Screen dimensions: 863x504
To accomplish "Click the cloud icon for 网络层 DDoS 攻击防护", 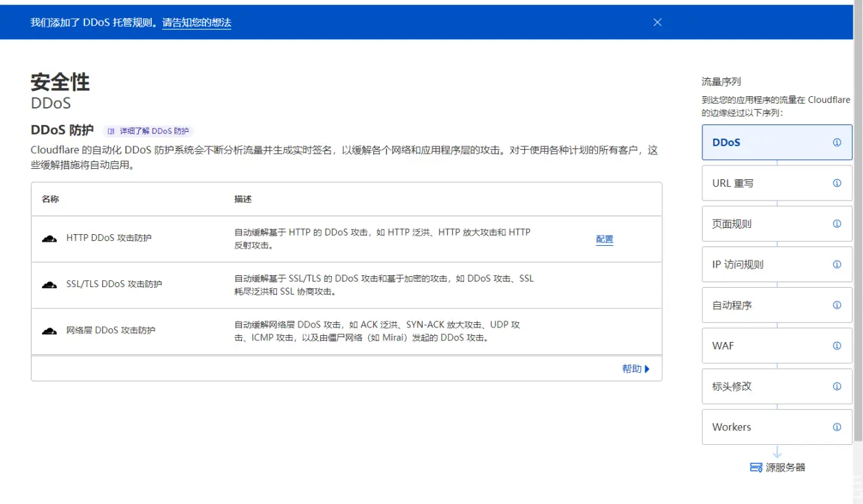I will coord(49,331).
